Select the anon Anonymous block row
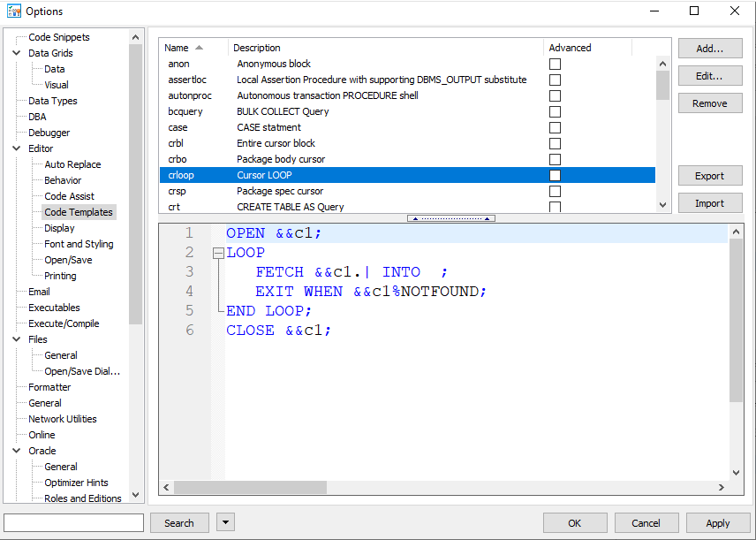This screenshot has height=540, width=756. tap(407, 64)
